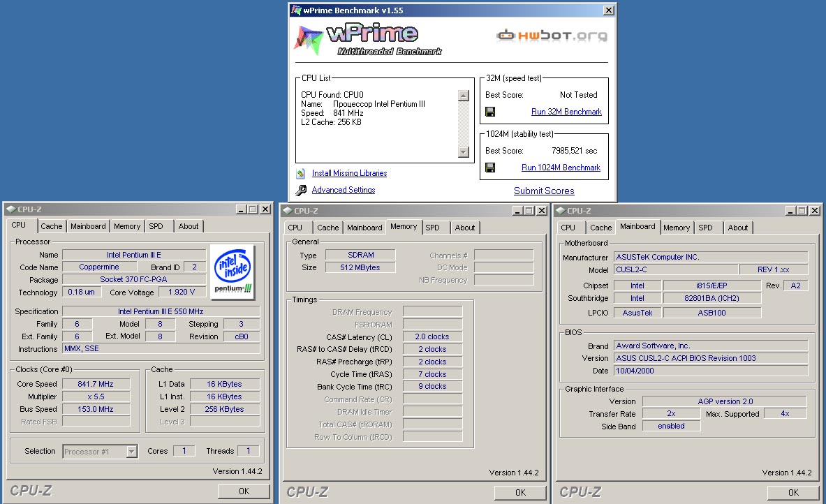
Task: Switch to Cache tab in left CPU-Z
Action: [x=52, y=226]
